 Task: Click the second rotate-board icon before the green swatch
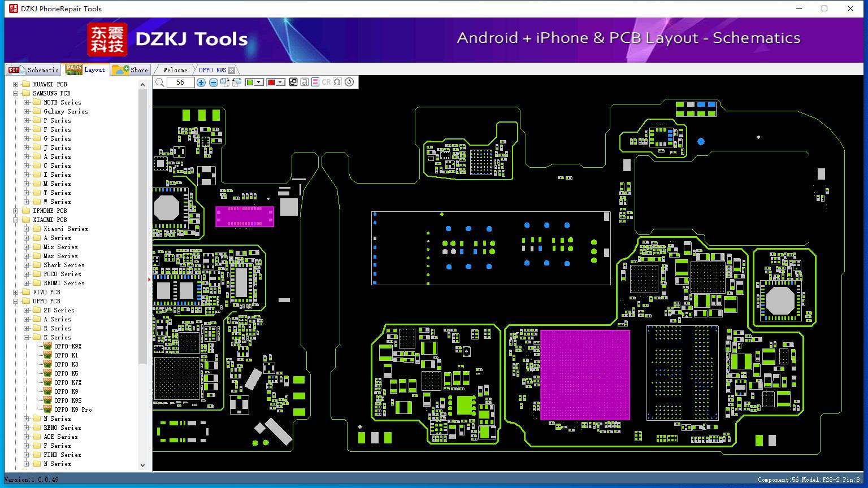point(237,82)
